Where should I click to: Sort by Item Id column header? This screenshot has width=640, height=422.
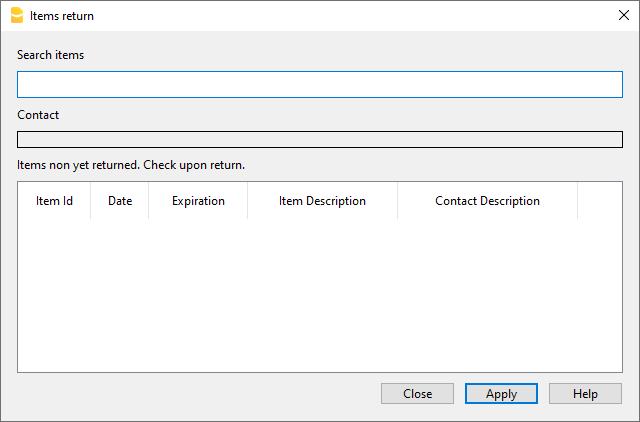[x=54, y=201]
